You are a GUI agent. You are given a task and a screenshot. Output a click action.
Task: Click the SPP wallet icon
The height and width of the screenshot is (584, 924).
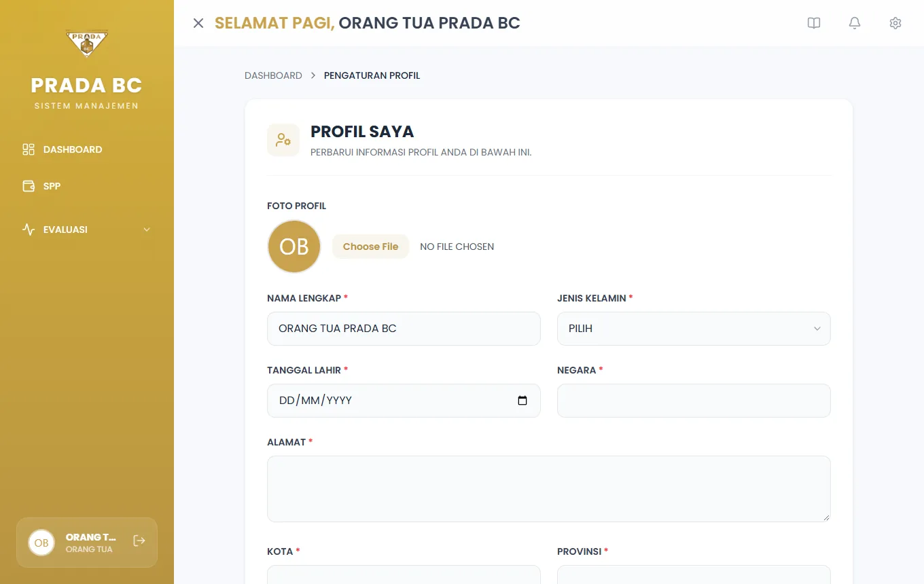pyautogui.click(x=29, y=186)
